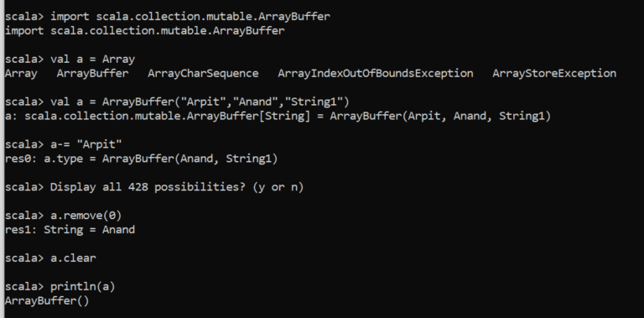Click the ArrayBuffer autocomplete suggestion
The height and width of the screenshot is (318, 644).
pos(92,74)
